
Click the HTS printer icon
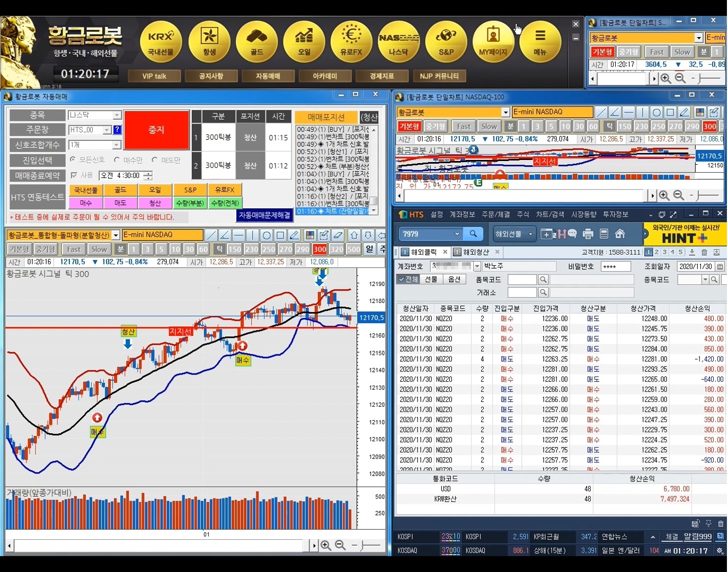point(588,234)
